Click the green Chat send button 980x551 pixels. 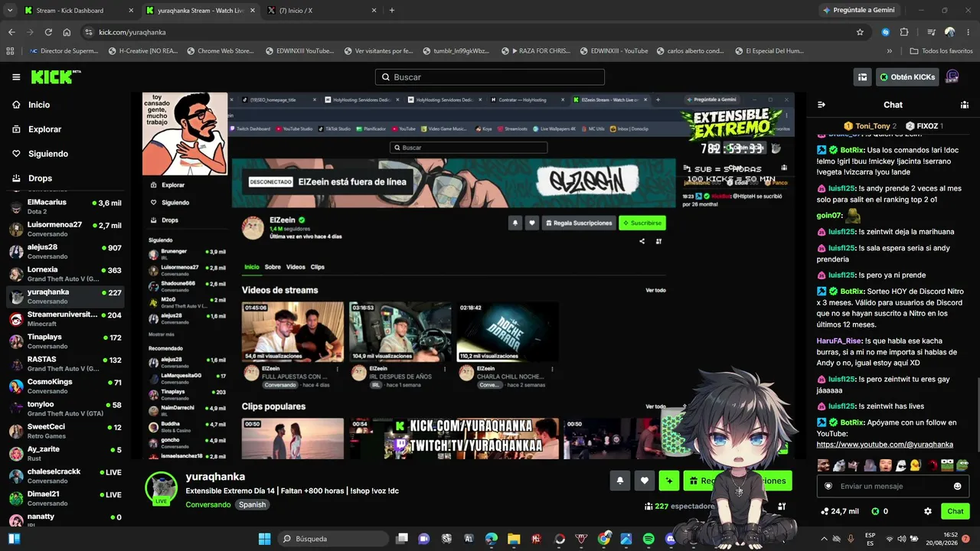[x=955, y=511]
